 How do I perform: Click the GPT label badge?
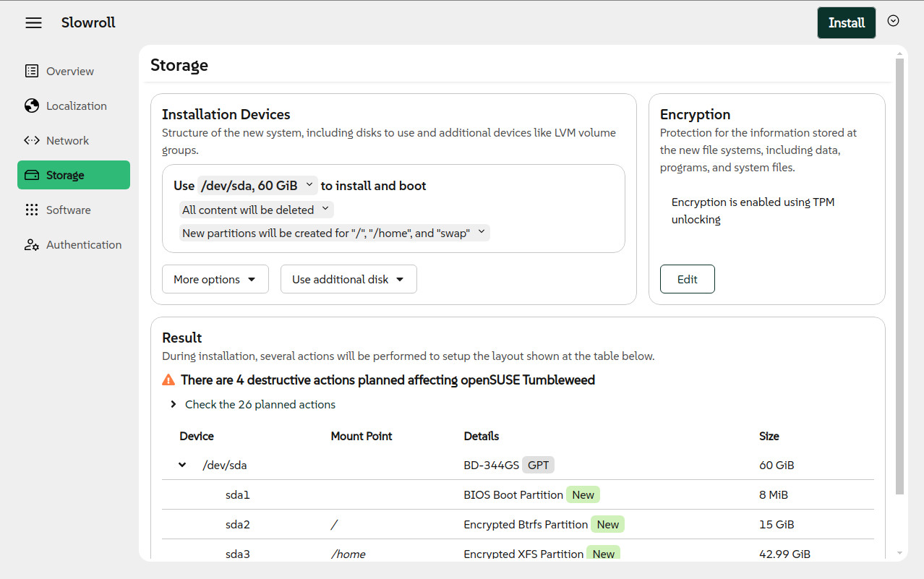click(x=538, y=466)
